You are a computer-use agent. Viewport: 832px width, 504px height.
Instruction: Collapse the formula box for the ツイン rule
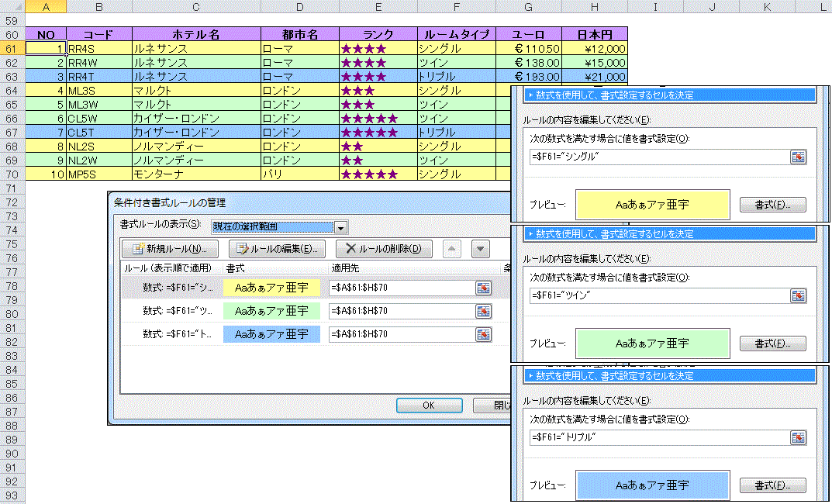(799, 295)
